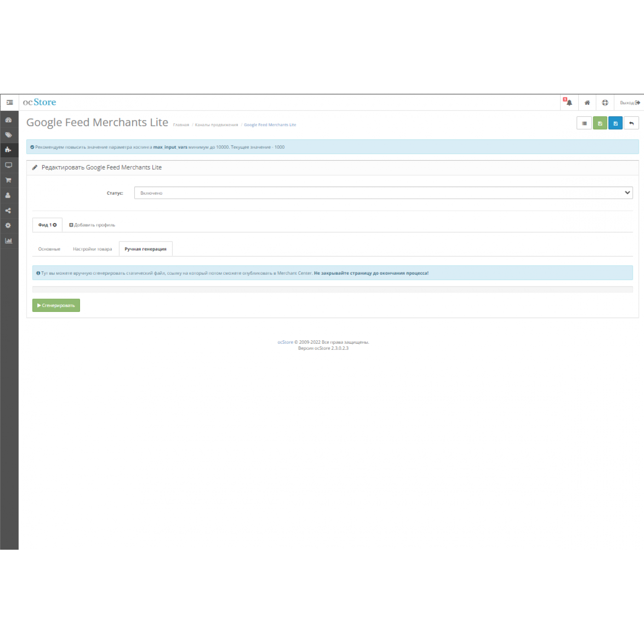Open the shopping cart Sales icon

coord(8,180)
